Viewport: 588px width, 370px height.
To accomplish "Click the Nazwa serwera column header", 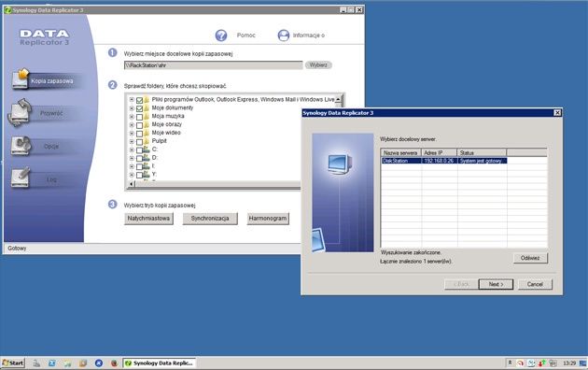I will [401, 152].
